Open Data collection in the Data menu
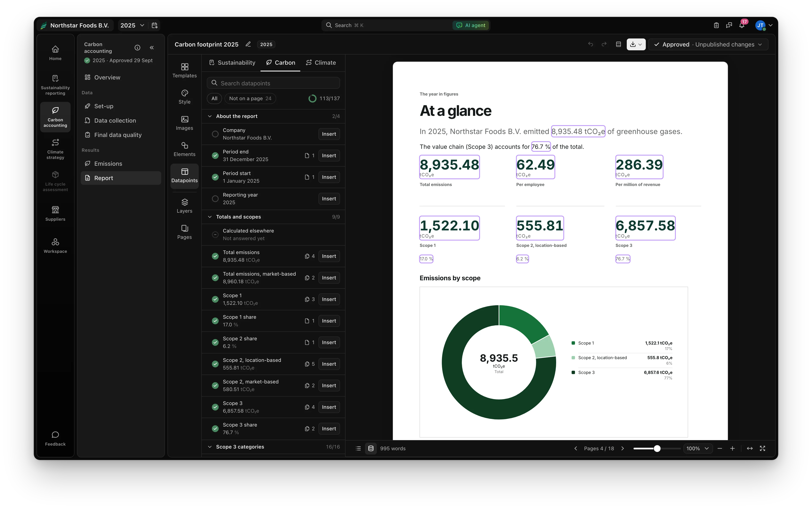The width and height of the screenshot is (812, 509). coord(121,120)
